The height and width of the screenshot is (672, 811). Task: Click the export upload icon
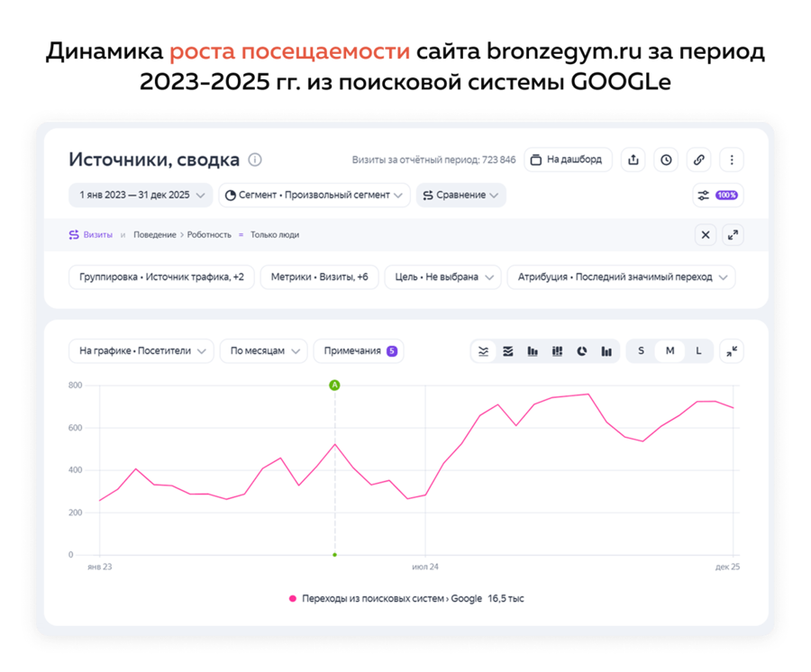pos(633,159)
